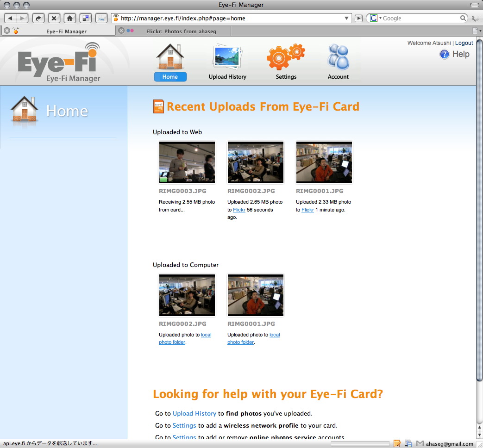Click the orange Eye-Fi card icon by heading
483x448 pixels.
[159, 106]
